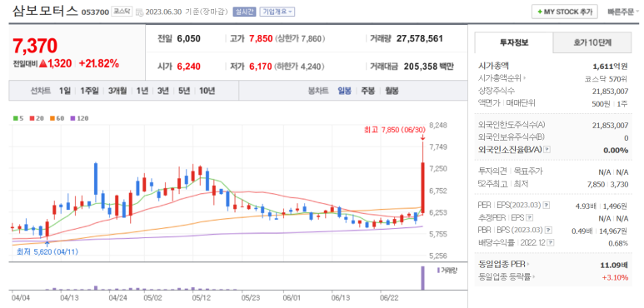Click the 52주최고 최저 7,850 3,730 value
The height and width of the screenshot is (308, 644).
coord(608,184)
